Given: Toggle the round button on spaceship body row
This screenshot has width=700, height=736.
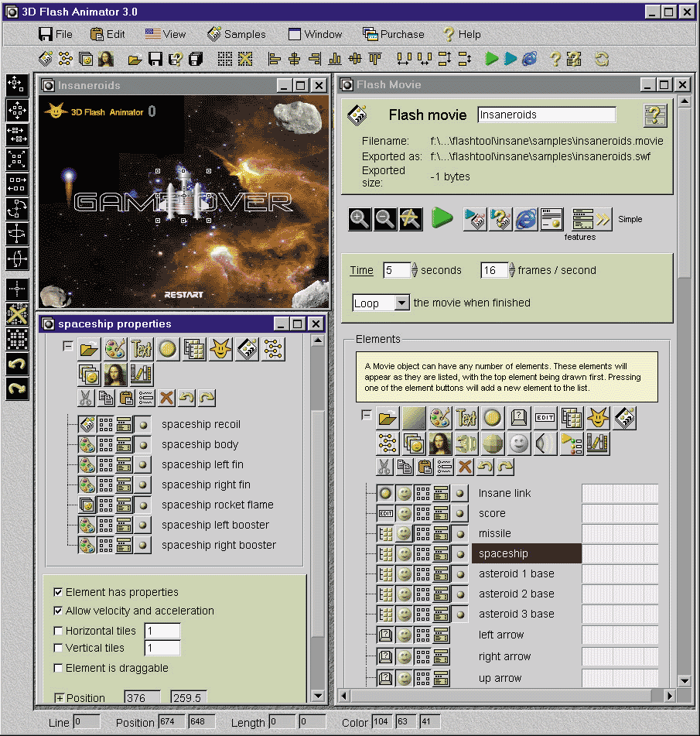Looking at the screenshot, I should 143,444.
